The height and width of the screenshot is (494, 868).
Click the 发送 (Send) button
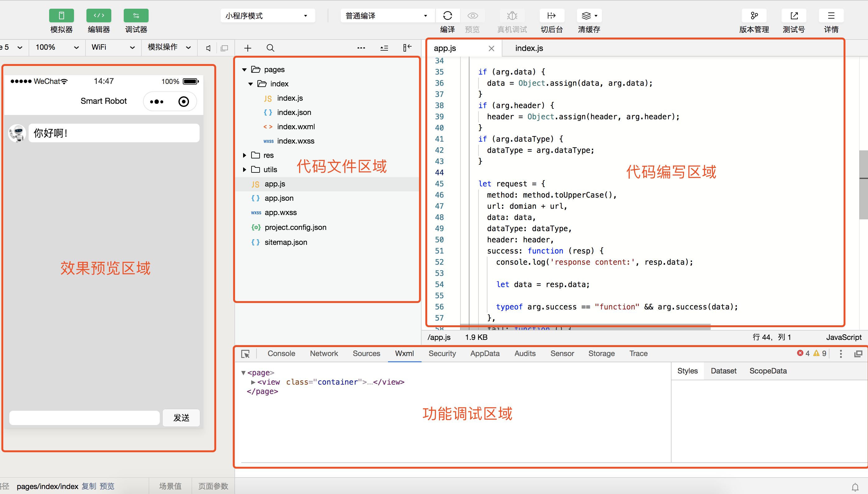(182, 417)
